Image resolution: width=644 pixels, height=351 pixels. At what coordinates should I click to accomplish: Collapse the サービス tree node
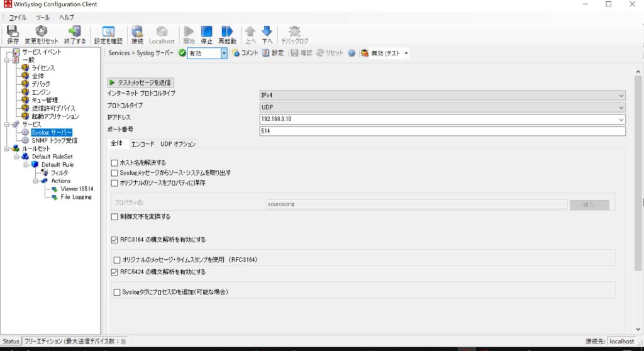[7, 124]
